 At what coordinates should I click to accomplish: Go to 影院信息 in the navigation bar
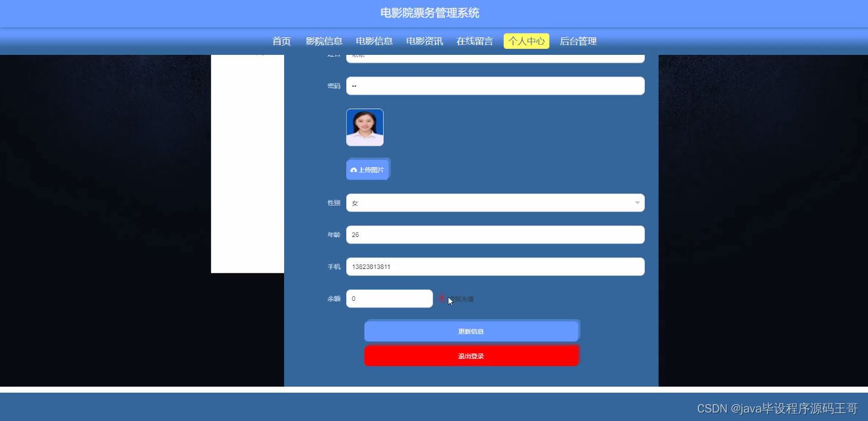(x=324, y=41)
